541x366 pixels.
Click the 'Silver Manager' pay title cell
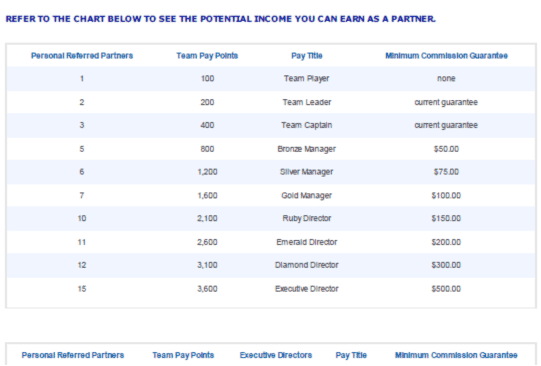click(x=306, y=172)
